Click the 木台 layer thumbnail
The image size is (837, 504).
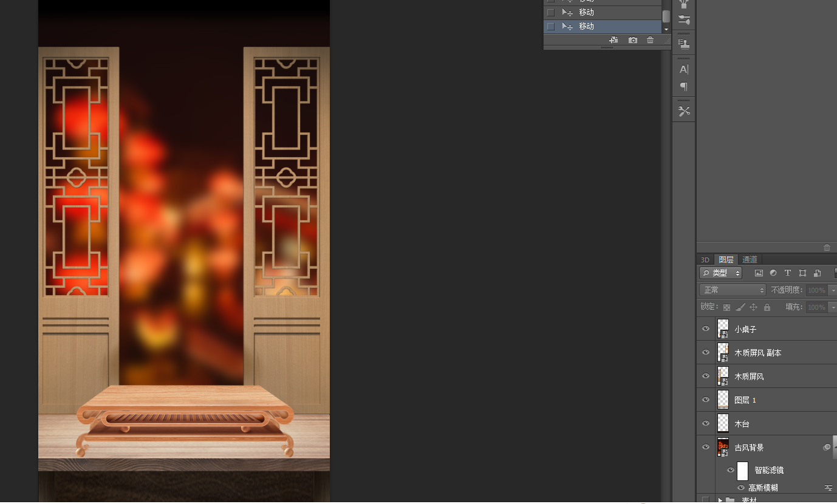[x=723, y=423]
